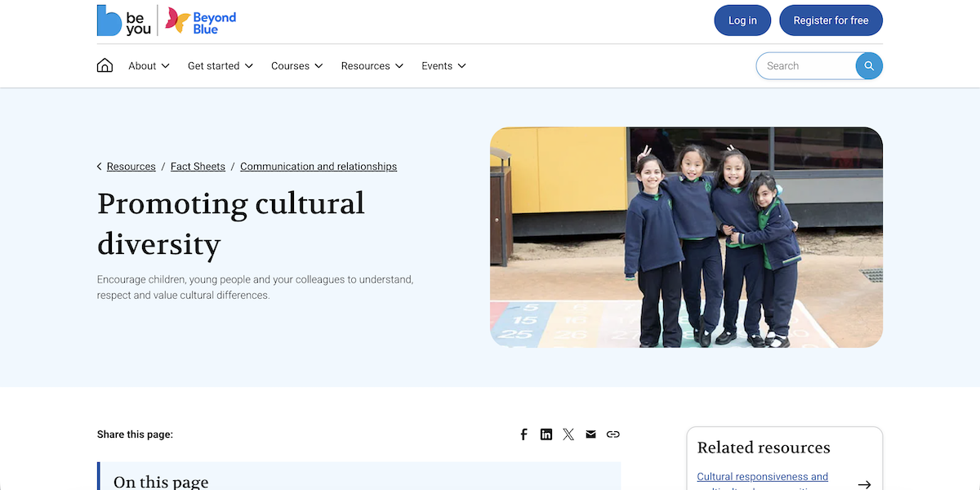Click arrow beside Cultural responsiveness resource
980x490 pixels.
[x=864, y=484]
